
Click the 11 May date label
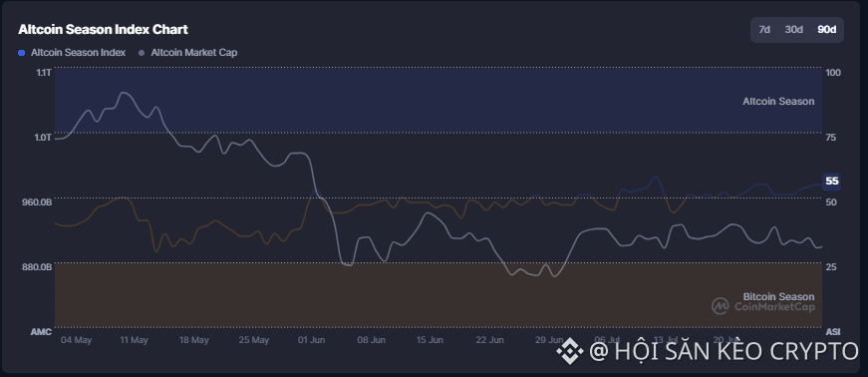point(134,340)
